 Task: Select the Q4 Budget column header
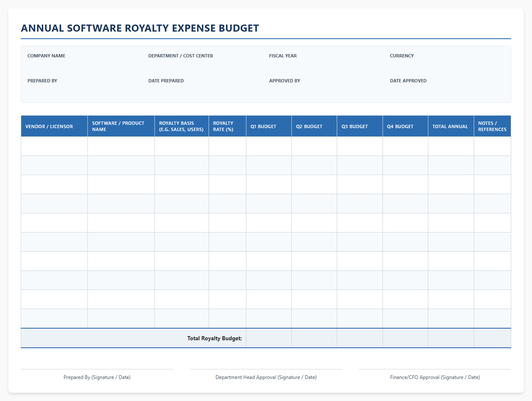click(x=405, y=126)
